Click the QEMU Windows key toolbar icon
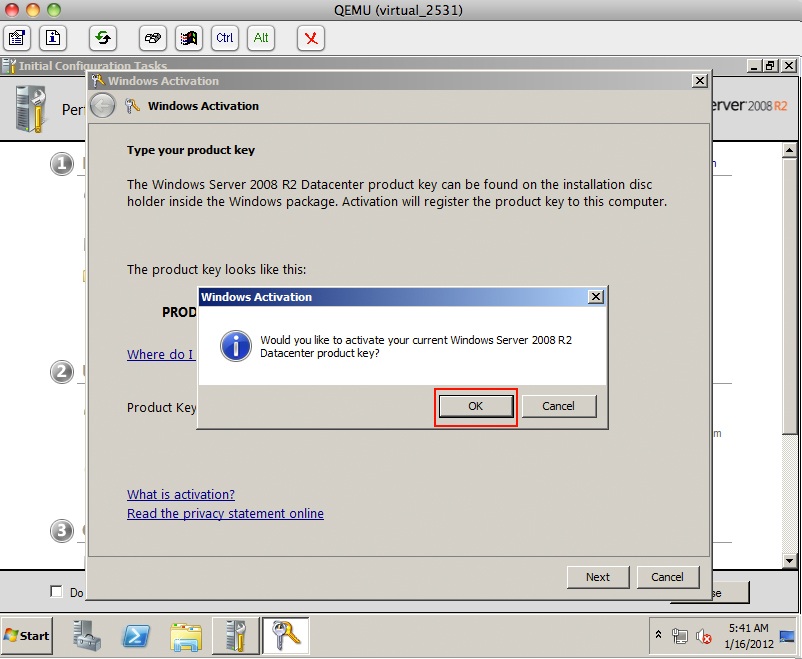This screenshot has height=659, width=802. pos(189,38)
